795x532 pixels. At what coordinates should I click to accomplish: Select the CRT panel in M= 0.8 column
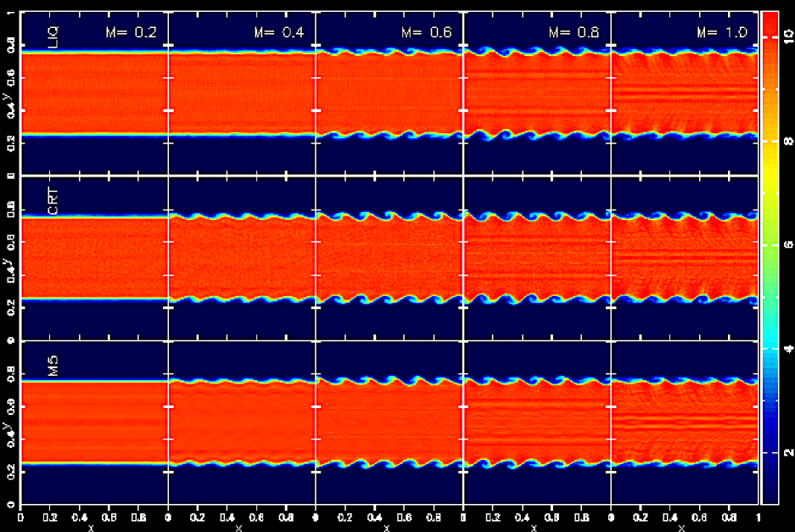tap(537, 258)
